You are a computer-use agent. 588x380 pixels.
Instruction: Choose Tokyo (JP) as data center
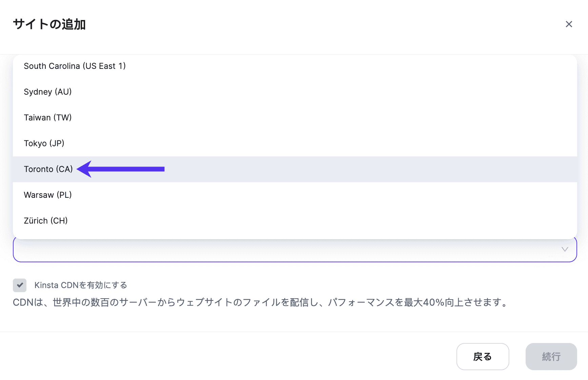(44, 143)
